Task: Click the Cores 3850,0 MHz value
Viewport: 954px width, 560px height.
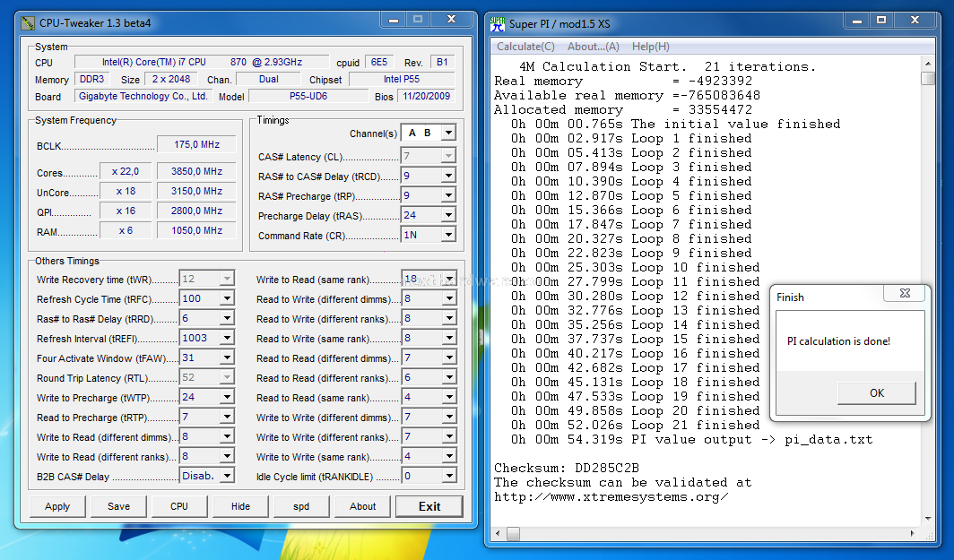Action: pyautogui.click(x=196, y=171)
